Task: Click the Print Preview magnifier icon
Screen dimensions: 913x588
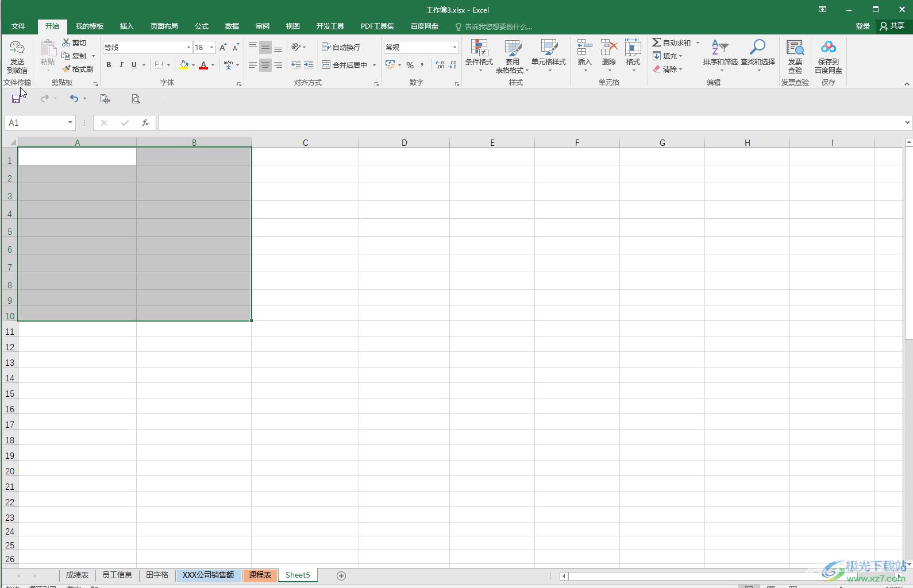Action: pyautogui.click(x=136, y=99)
